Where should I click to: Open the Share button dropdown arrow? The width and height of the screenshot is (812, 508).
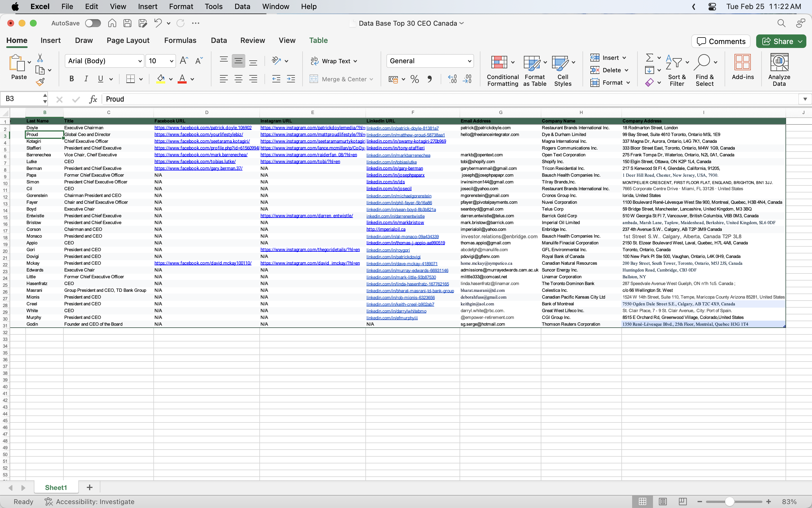(800, 41)
